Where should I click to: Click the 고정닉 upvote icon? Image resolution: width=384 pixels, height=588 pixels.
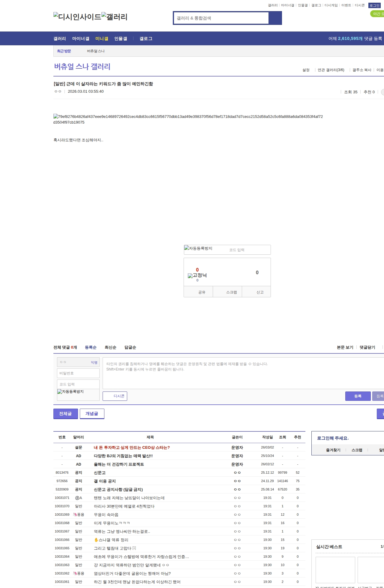click(x=197, y=275)
